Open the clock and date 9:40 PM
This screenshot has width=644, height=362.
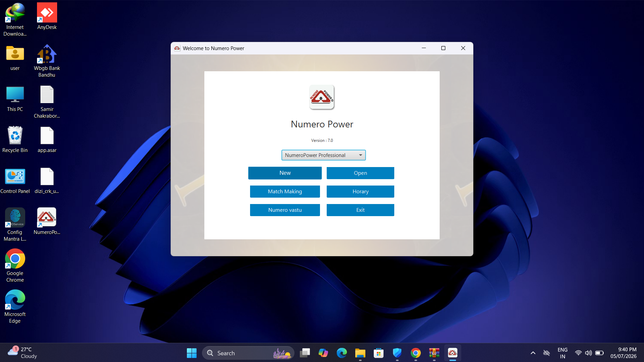tap(623, 353)
